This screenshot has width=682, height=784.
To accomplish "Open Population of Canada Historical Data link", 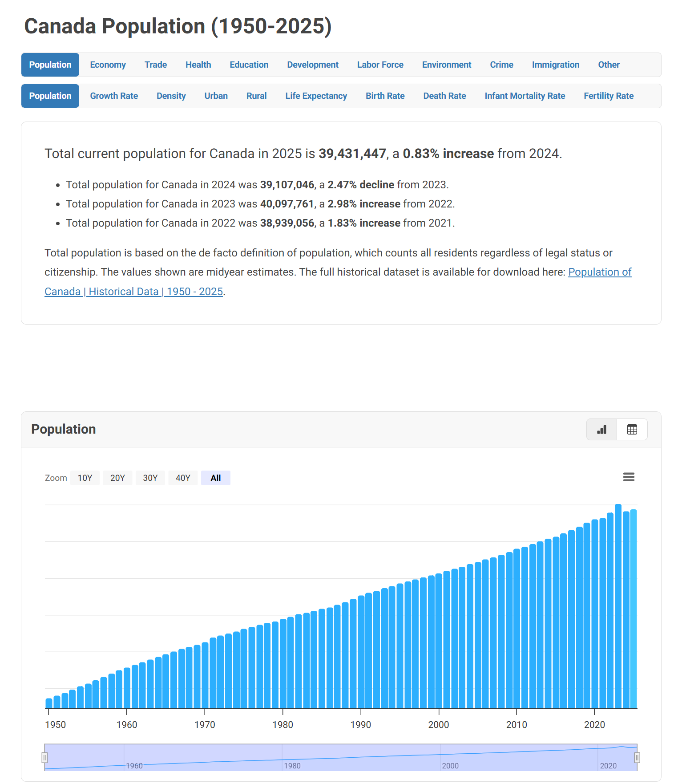I will click(x=133, y=292).
